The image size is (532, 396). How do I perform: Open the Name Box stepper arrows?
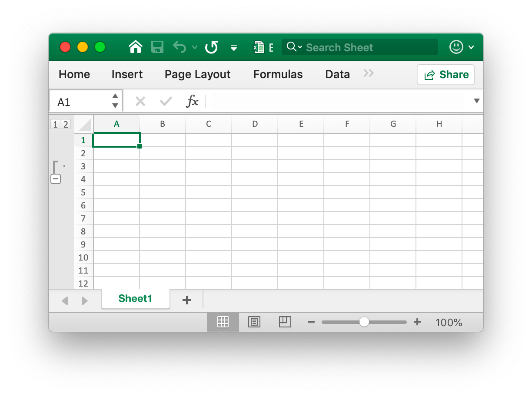115,101
